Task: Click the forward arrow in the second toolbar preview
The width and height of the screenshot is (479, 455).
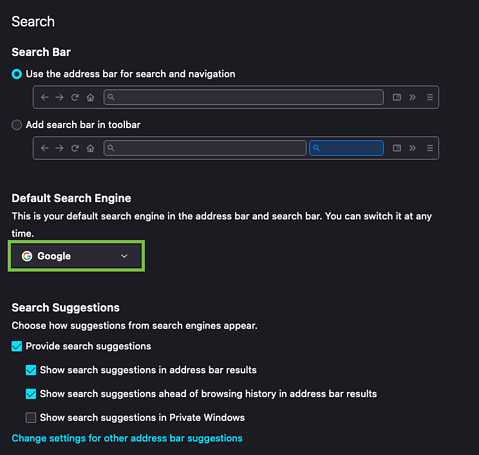Action: tap(60, 148)
